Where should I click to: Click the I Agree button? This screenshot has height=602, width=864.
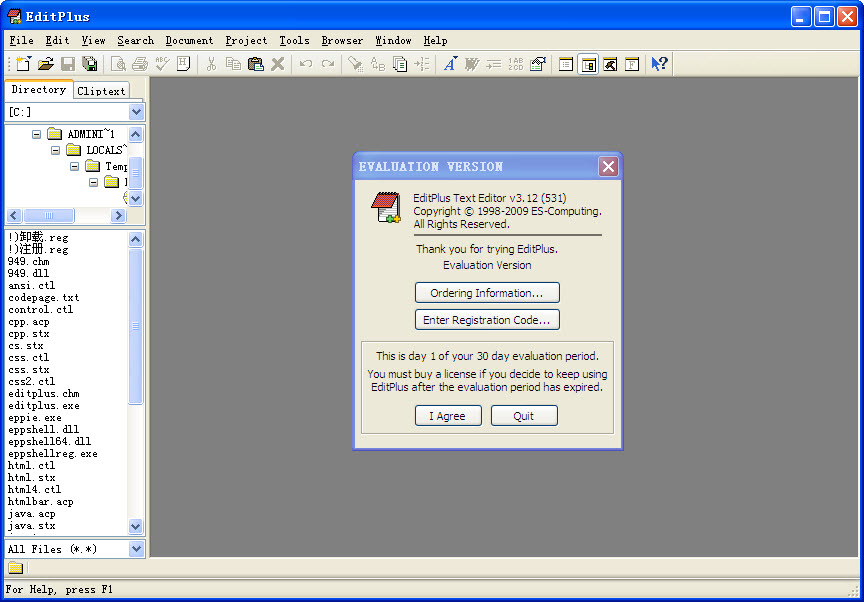tap(448, 416)
